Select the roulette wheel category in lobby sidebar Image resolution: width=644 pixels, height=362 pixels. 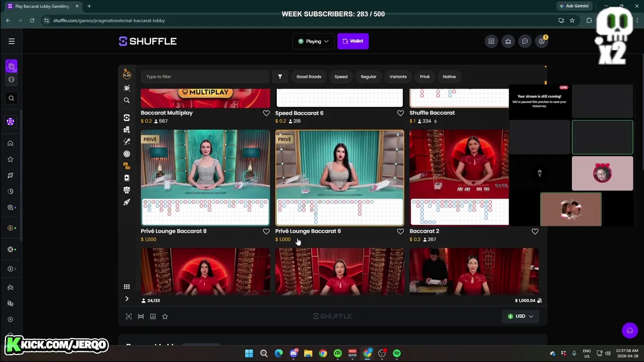point(127,154)
